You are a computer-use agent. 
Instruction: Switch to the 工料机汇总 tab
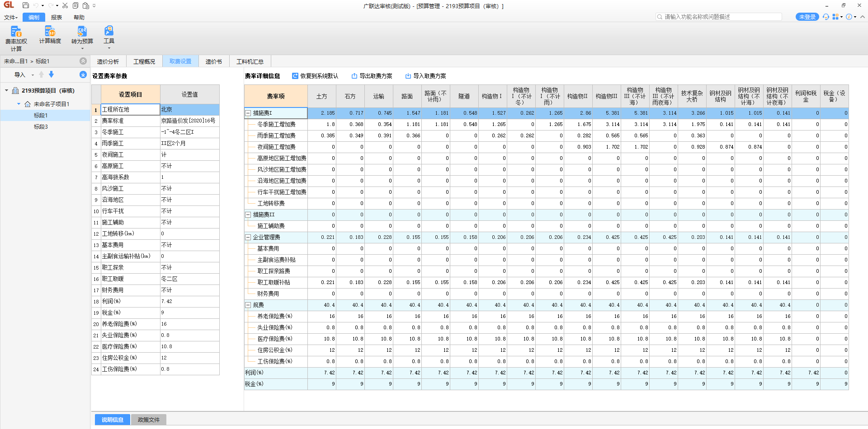coord(250,61)
